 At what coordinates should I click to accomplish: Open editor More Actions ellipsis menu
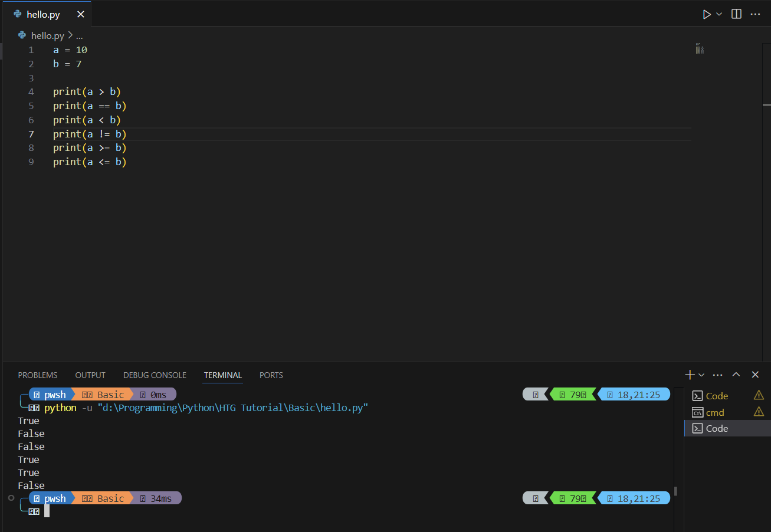pos(755,14)
